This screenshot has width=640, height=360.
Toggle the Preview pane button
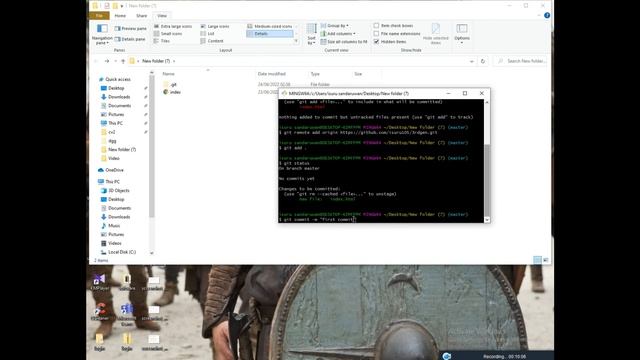click(130, 29)
